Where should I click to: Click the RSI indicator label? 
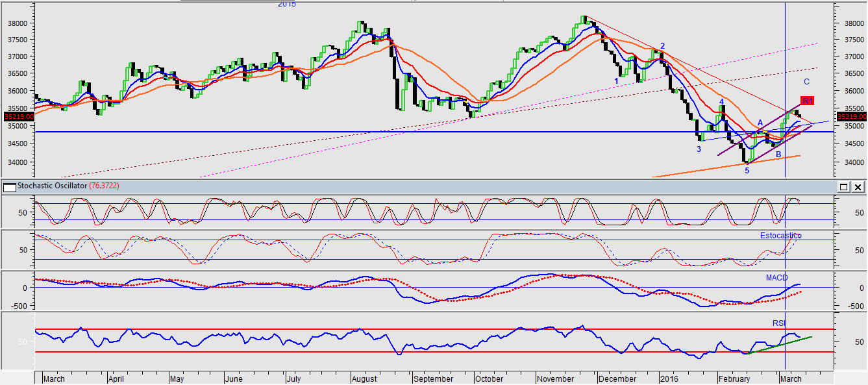tap(778, 323)
